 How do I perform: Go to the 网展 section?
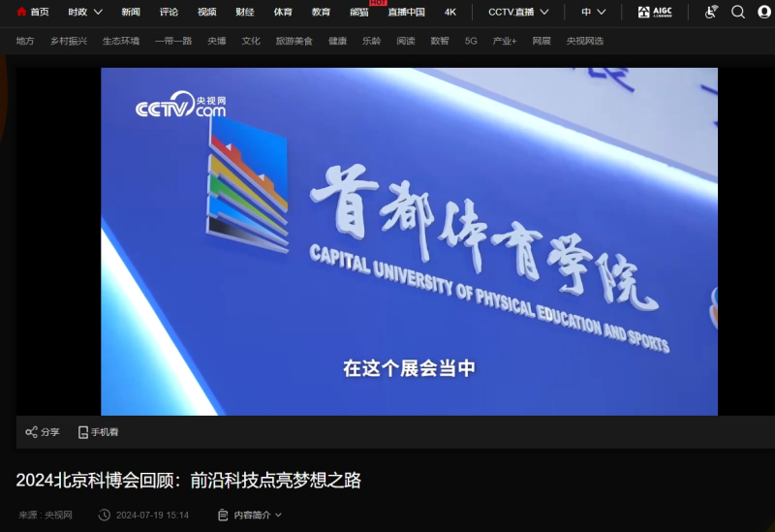pyautogui.click(x=542, y=41)
